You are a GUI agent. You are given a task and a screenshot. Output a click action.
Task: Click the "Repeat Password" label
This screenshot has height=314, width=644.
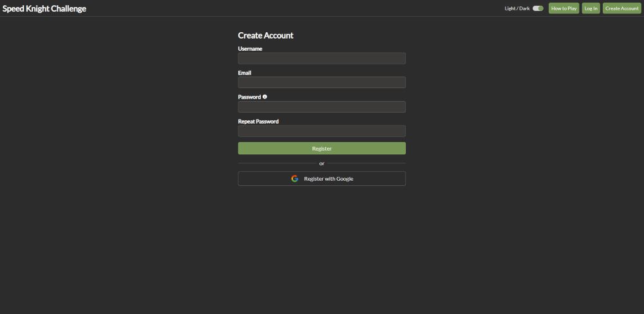click(258, 122)
